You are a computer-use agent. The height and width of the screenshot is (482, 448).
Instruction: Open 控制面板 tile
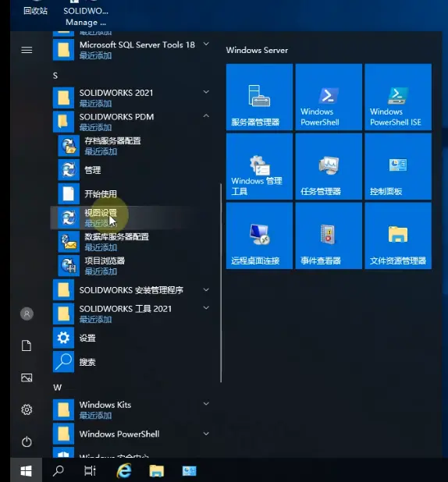398,166
